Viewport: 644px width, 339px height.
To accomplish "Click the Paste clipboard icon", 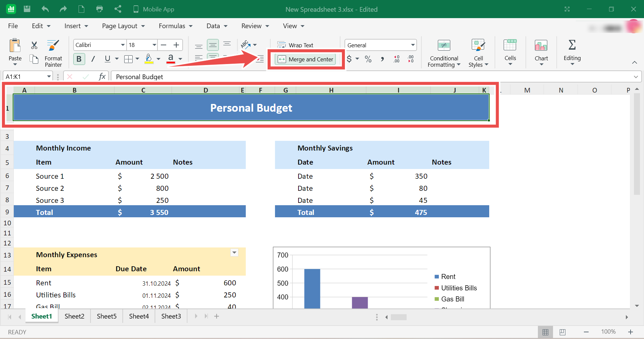I will 15,46.
